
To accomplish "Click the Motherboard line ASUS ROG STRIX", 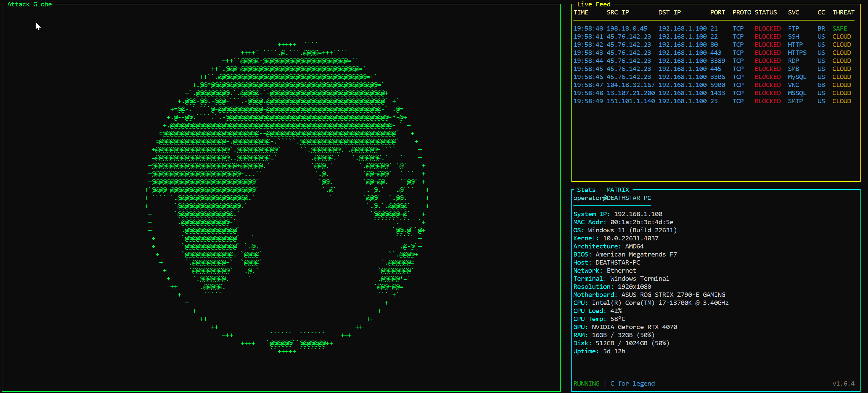I will click(x=649, y=295).
